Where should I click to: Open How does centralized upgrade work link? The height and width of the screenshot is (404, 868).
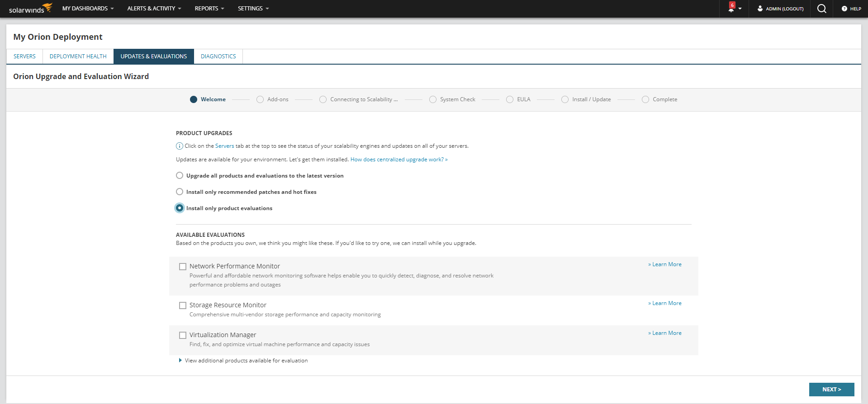399,160
